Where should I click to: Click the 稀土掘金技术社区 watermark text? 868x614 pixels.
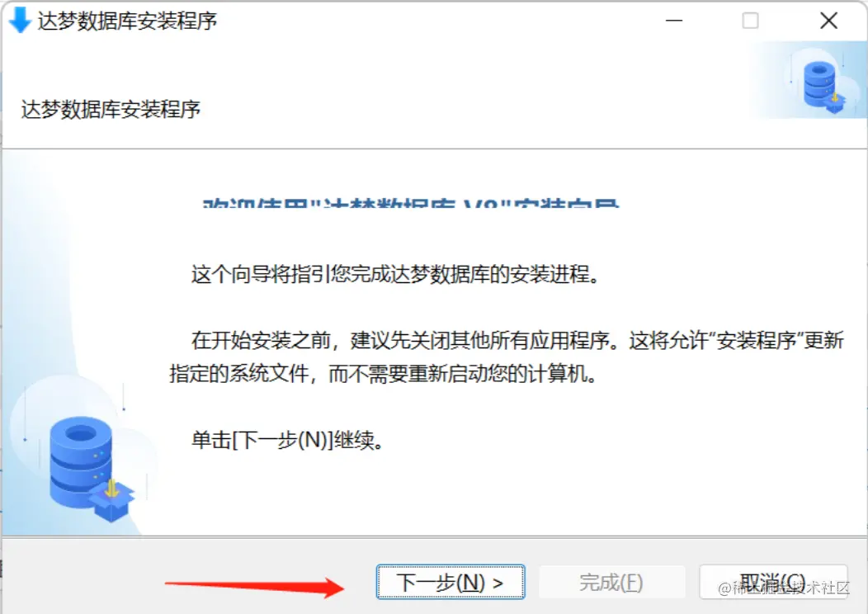click(784, 588)
